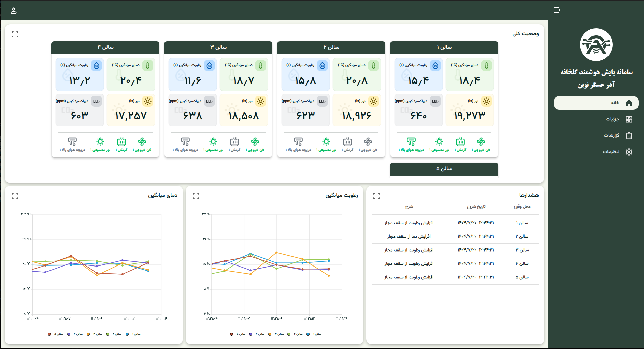Click the سالن ۲ heater icon
The height and width of the screenshot is (349, 644).
tap(347, 141)
